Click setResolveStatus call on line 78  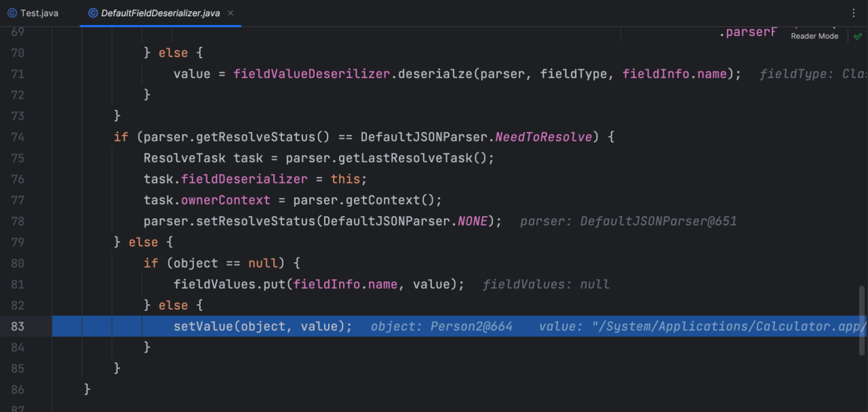tap(256, 221)
